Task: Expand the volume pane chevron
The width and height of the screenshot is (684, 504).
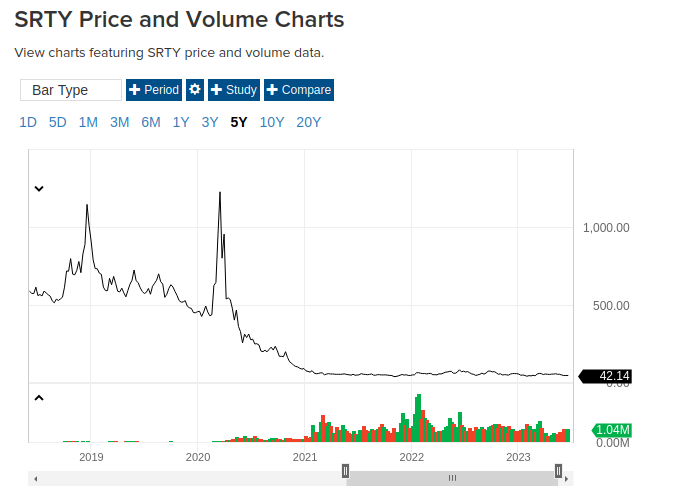Action: point(39,397)
